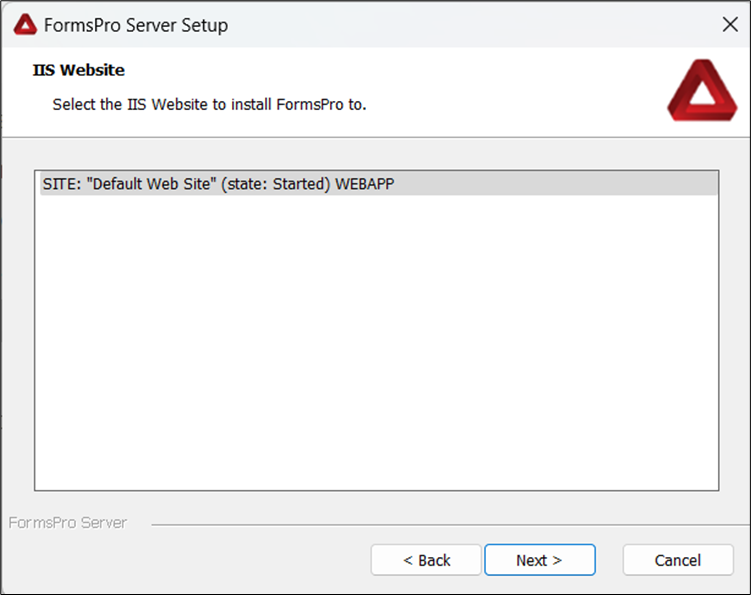Click the 'FormsPro Server Setup' window title

coord(136,25)
